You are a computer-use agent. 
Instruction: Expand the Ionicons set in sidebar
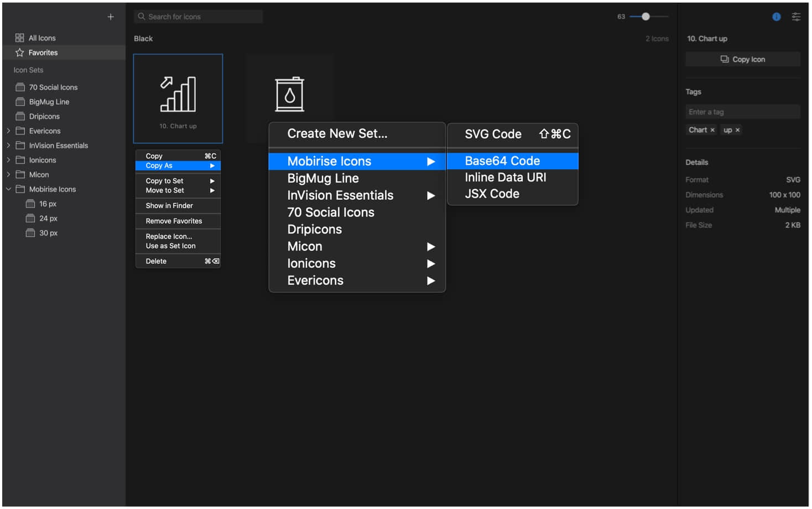[x=8, y=160]
